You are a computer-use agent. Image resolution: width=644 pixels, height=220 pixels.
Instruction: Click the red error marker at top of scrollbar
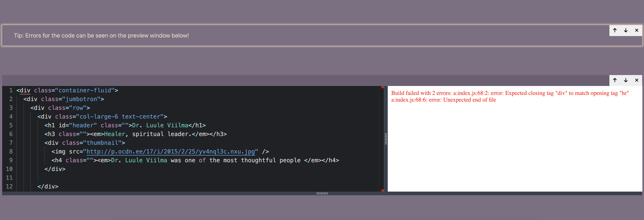point(382,87)
